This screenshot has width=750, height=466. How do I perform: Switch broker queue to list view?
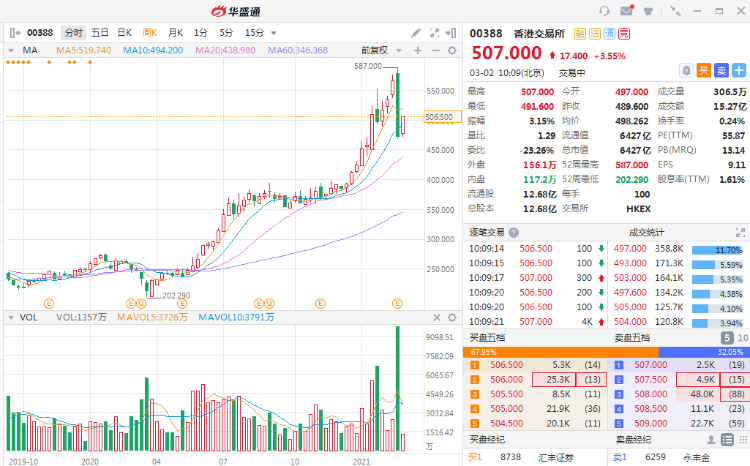[727, 439]
